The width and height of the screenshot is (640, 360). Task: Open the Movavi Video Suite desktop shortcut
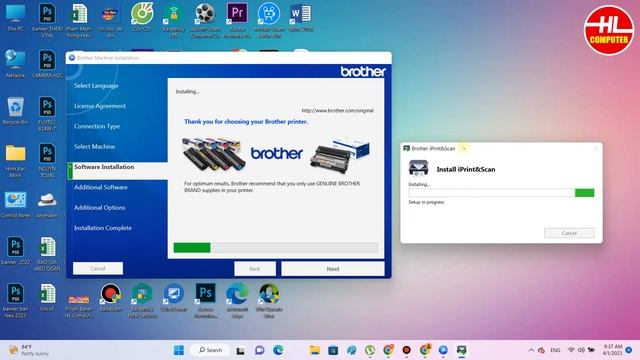(x=269, y=20)
